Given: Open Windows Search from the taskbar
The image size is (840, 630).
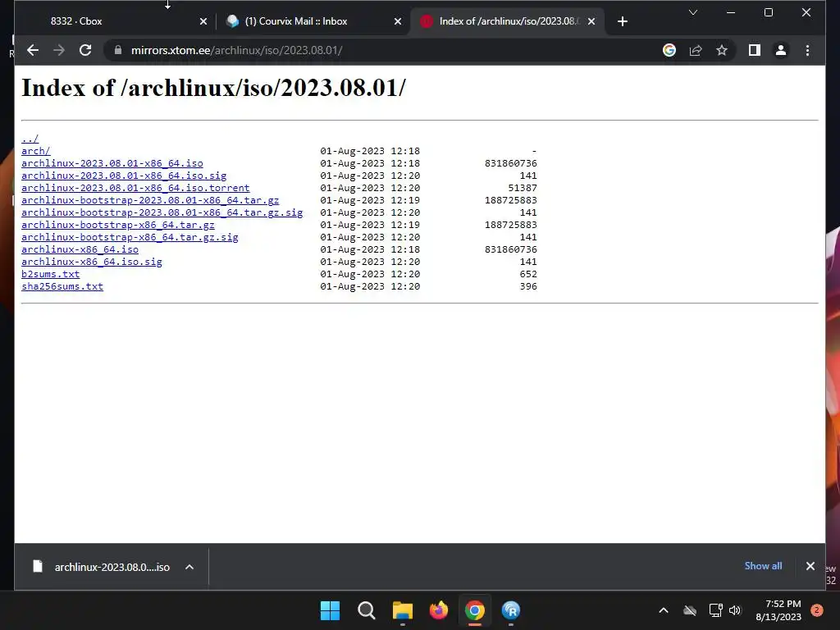Looking at the screenshot, I should tap(367, 610).
